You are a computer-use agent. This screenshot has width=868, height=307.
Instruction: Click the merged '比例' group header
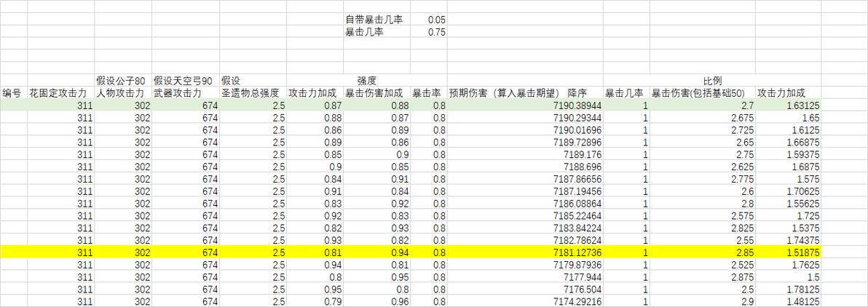click(x=712, y=80)
